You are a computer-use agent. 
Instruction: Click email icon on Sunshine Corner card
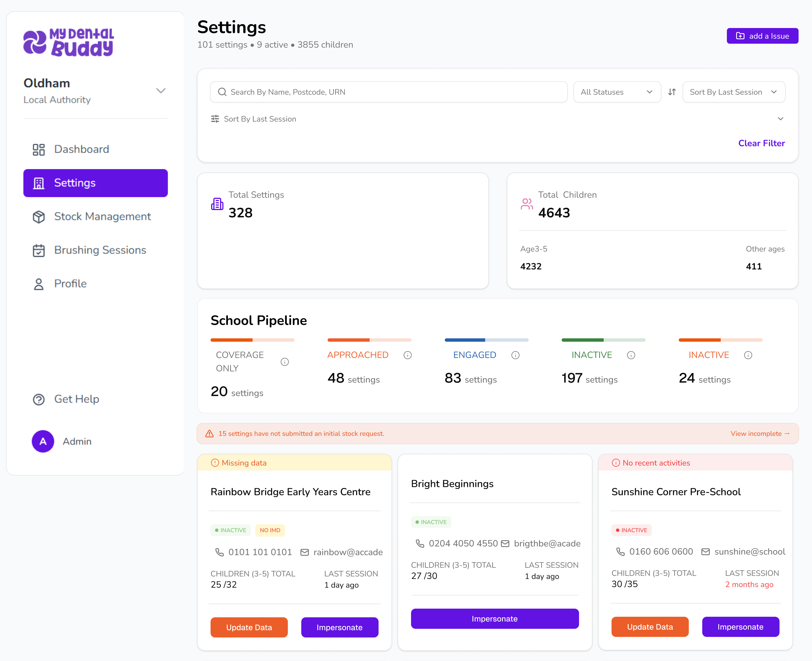tap(705, 552)
